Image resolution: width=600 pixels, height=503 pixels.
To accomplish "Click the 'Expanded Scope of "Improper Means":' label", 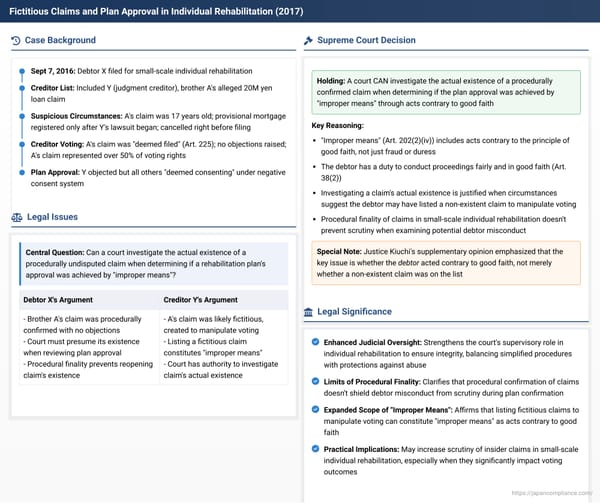I will coord(388,410).
